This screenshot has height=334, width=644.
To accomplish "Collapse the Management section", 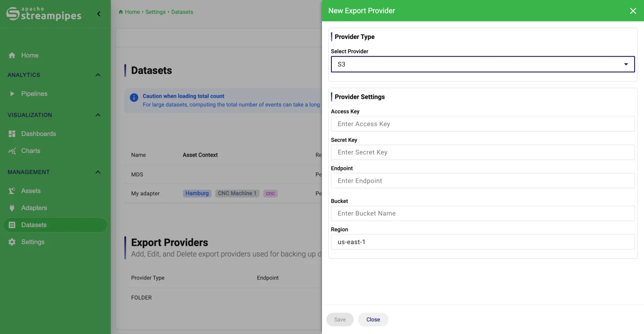I will (98, 172).
